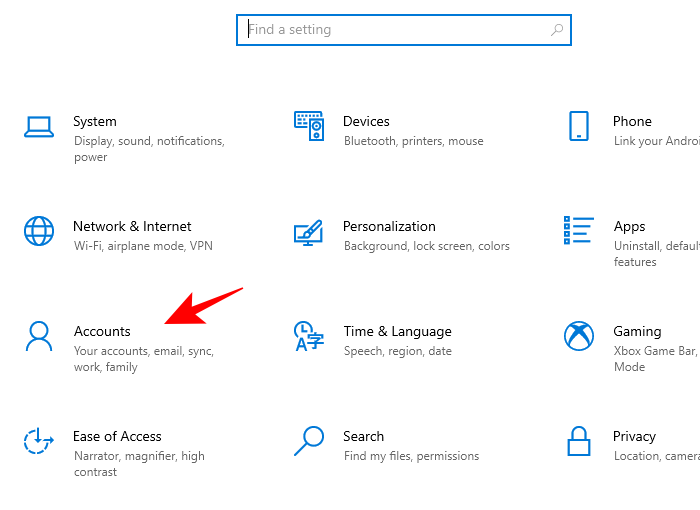Open the Personalization heading
Viewport: 700px width, 510px height.
click(x=389, y=226)
